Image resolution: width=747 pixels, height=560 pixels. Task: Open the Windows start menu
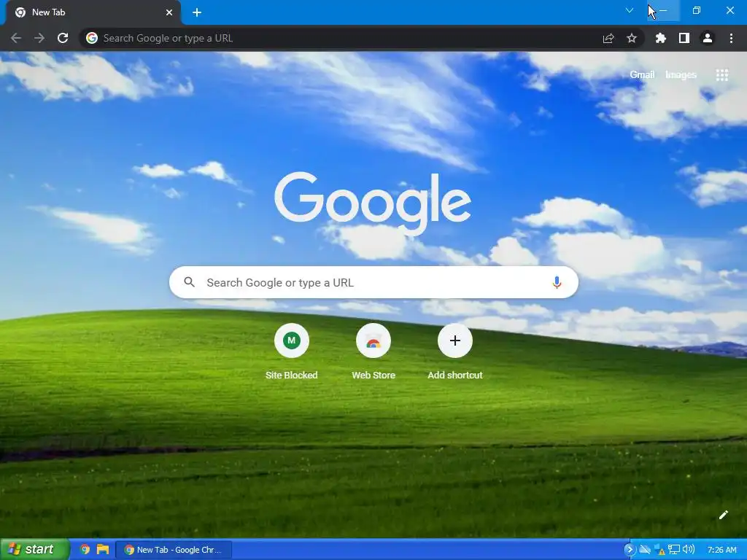coord(34,550)
